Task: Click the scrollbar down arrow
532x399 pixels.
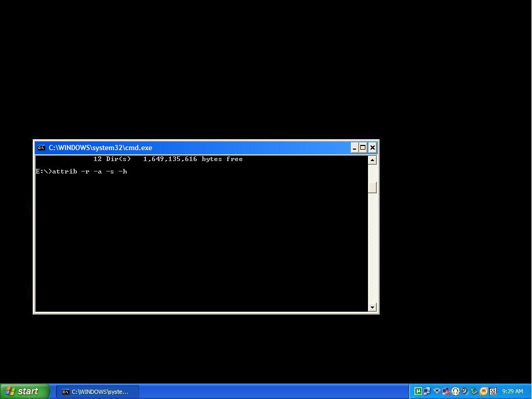Action: coord(372,307)
